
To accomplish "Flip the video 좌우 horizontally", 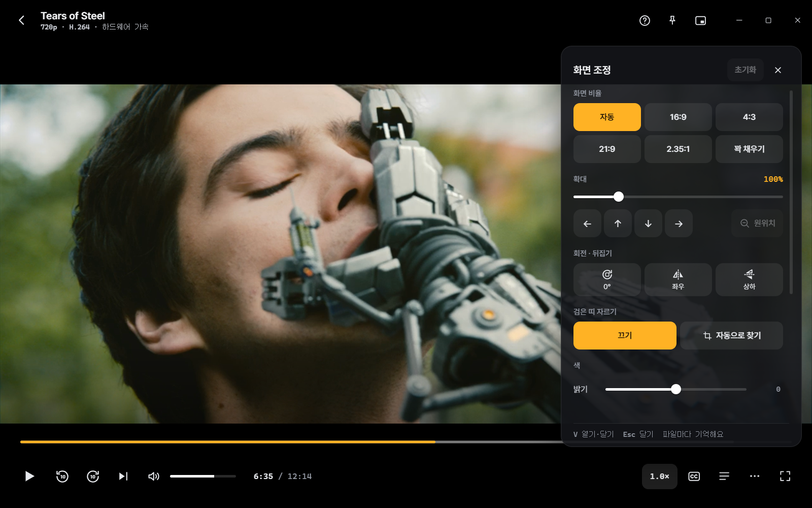I will point(678,279).
